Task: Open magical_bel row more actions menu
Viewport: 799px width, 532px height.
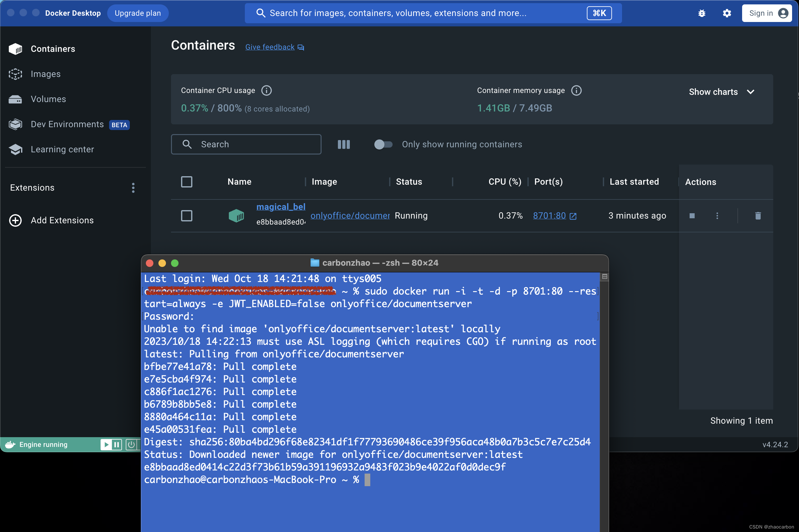Action: coord(717,216)
